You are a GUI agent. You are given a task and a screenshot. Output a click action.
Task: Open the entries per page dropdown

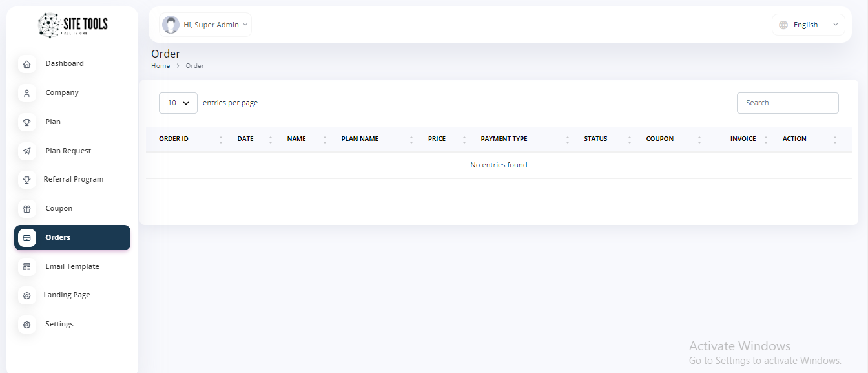pyautogui.click(x=178, y=103)
